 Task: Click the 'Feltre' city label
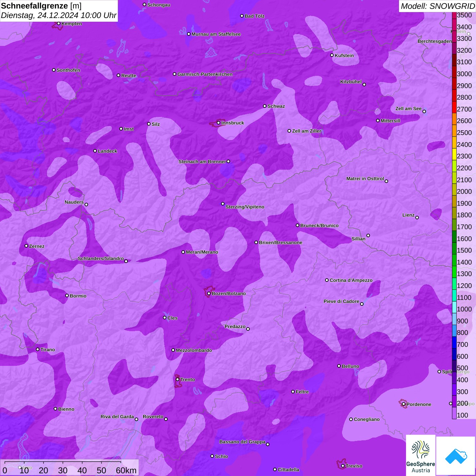click(302, 392)
